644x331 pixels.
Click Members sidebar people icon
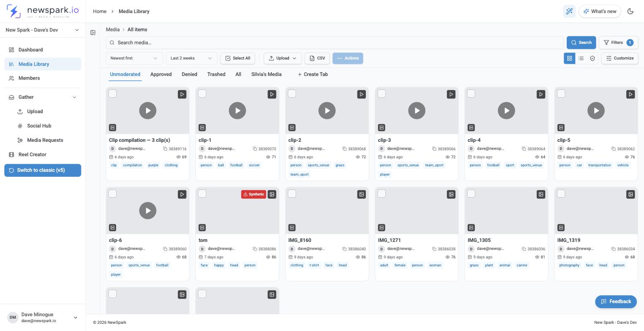click(x=11, y=78)
